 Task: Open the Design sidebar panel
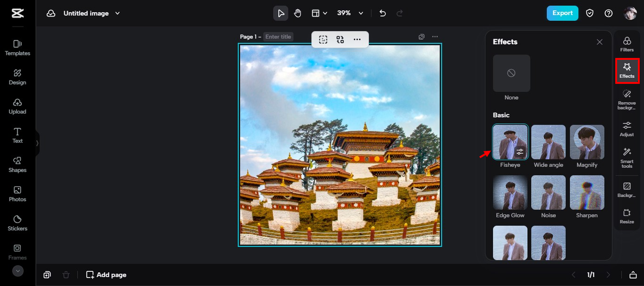18,77
